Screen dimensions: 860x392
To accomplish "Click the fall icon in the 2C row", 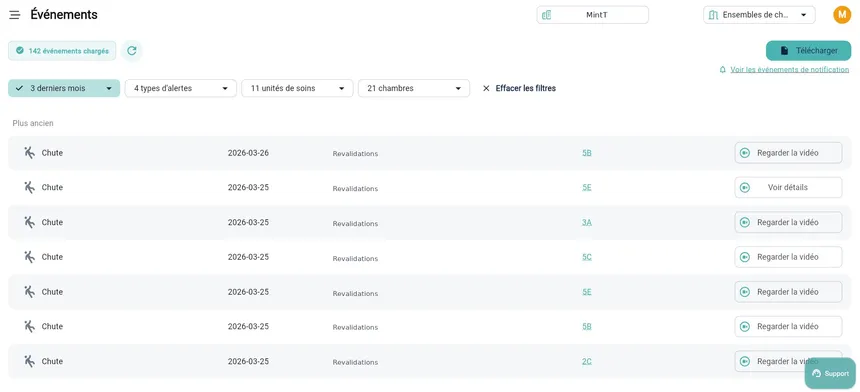I will (x=30, y=361).
